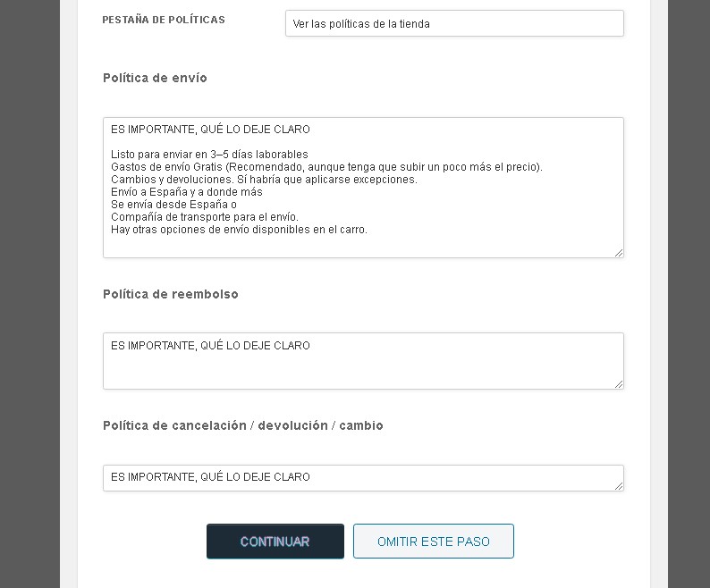Screen dimensions: 710x588
Task: Click the 'Política de reembolso' heading
Action: click(171, 294)
